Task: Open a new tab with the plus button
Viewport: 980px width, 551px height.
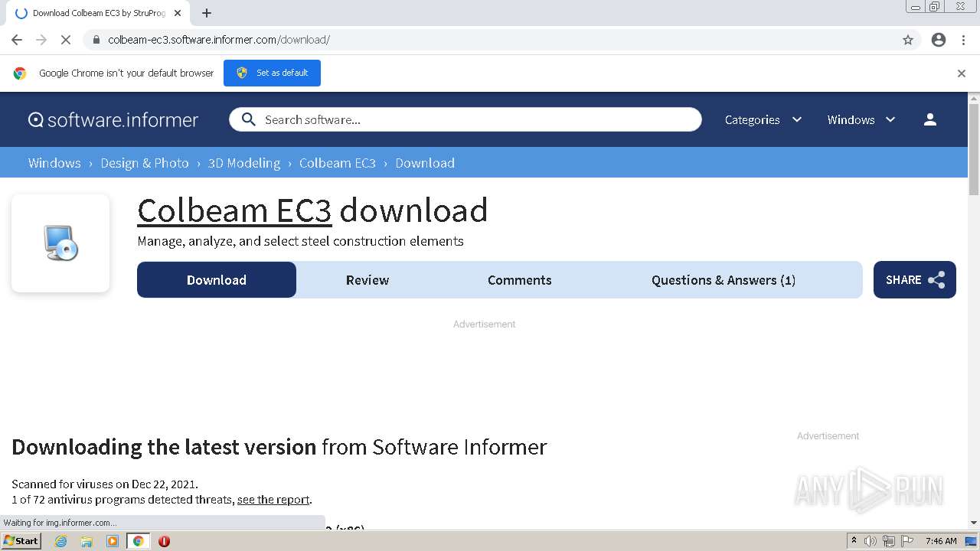Action: tap(207, 13)
